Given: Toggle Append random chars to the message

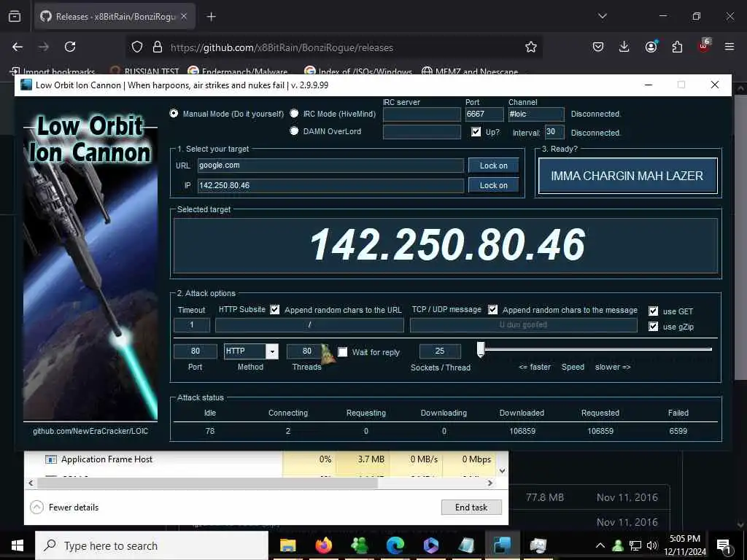Looking at the screenshot, I should click(493, 309).
